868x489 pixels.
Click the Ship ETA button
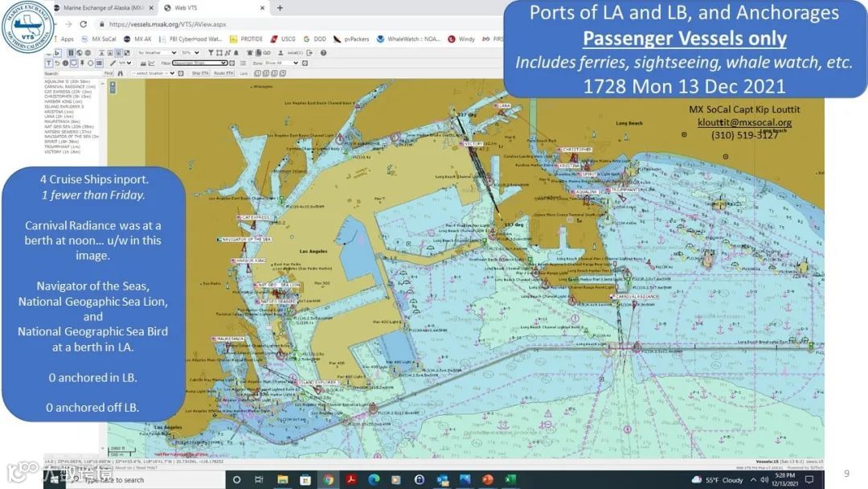(x=200, y=73)
